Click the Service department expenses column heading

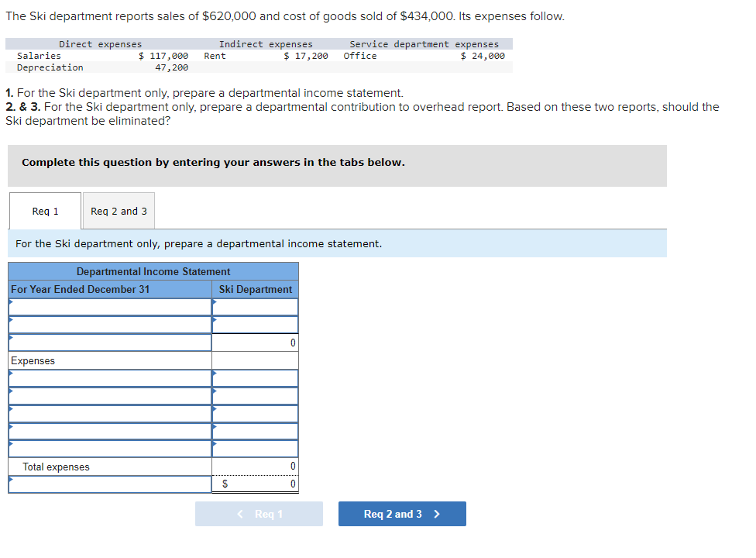[424, 44]
